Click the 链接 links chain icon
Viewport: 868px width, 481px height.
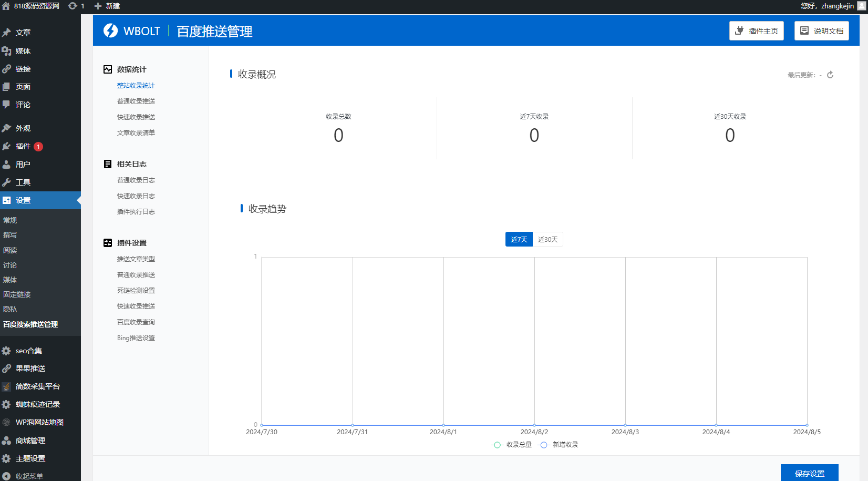click(6, 69)
